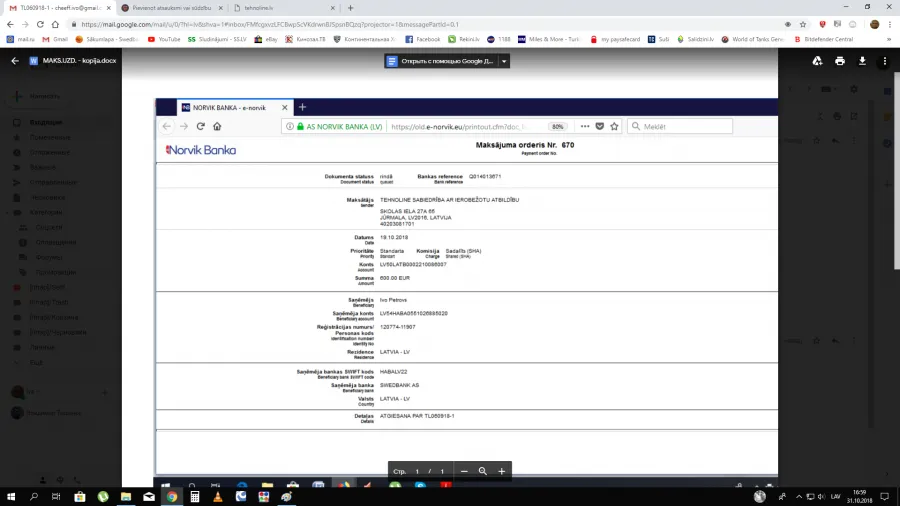
Task: Zoom in the document preview
Action: (502, 471)
